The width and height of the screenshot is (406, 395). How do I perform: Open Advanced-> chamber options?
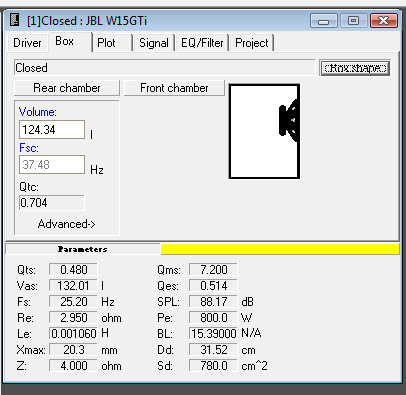(67, 224)
